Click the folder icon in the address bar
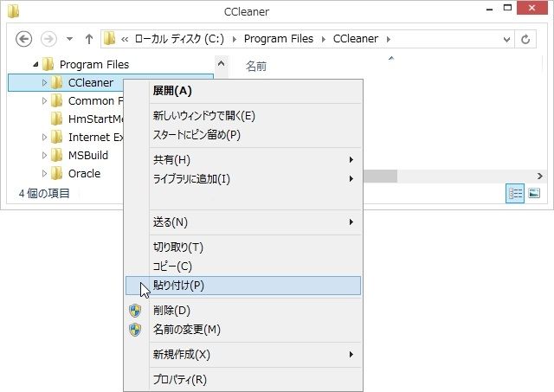Image resolution: width=554 pixels, height=392 pixels. click(109, 38)
